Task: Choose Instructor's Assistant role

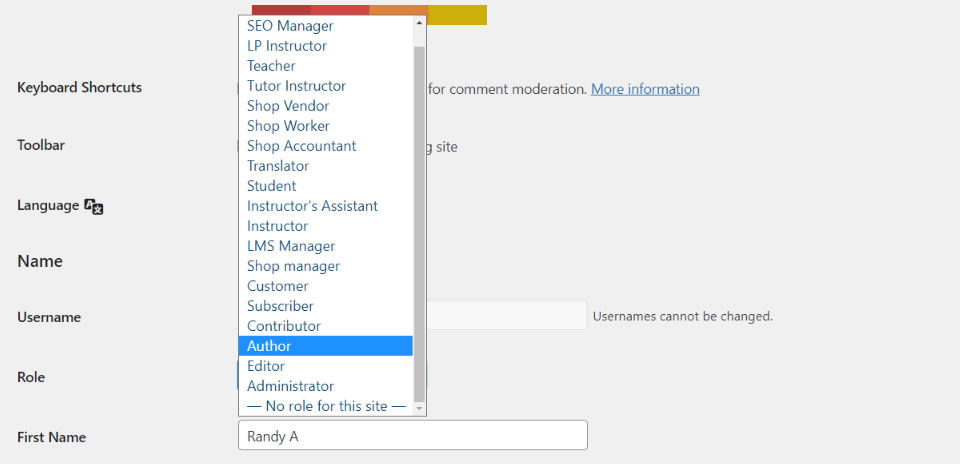Action: point(312,206)
